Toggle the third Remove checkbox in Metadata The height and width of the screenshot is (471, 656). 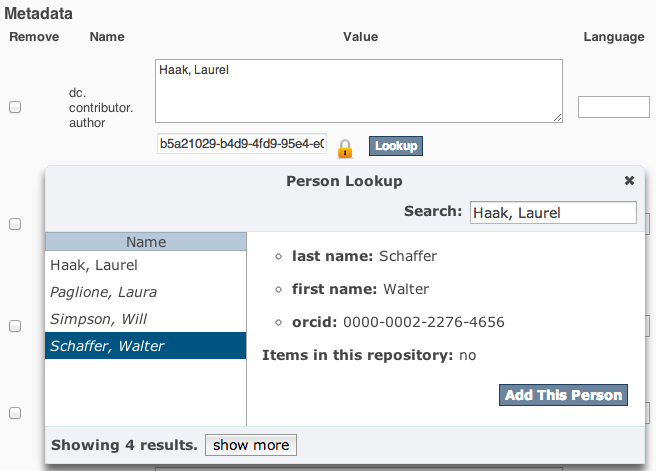click(x=15, y=326)
